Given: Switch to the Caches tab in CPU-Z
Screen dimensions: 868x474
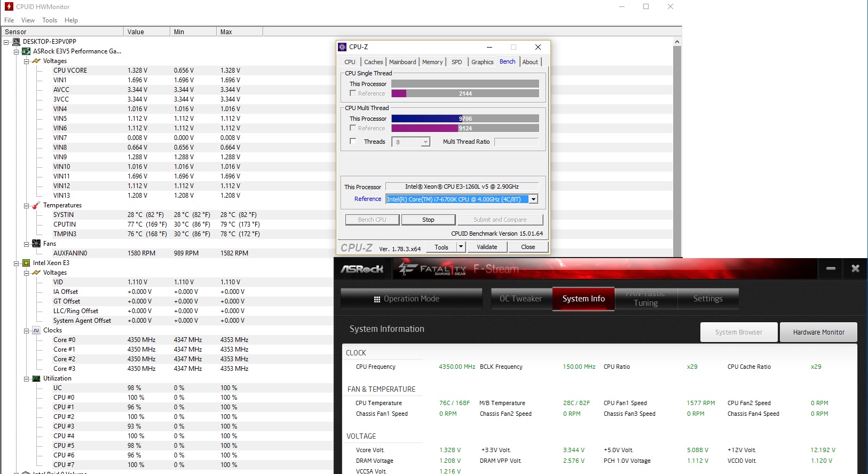Looking at the screenshot, I should pos(374,62).
